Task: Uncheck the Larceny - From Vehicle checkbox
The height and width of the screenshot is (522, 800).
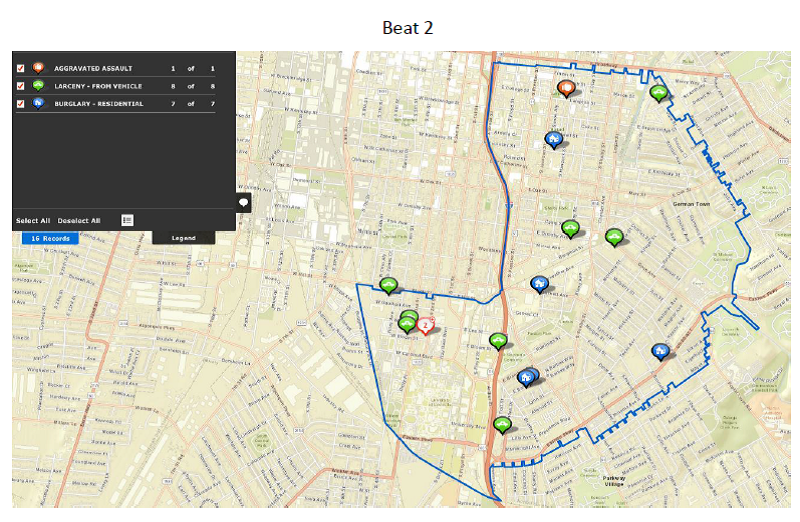Action: [21, 86]
